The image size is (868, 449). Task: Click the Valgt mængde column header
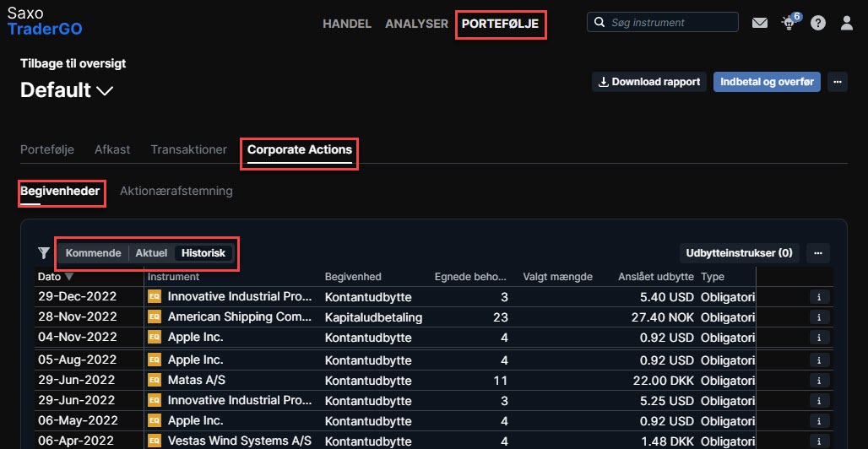click(x=558, y=276)
